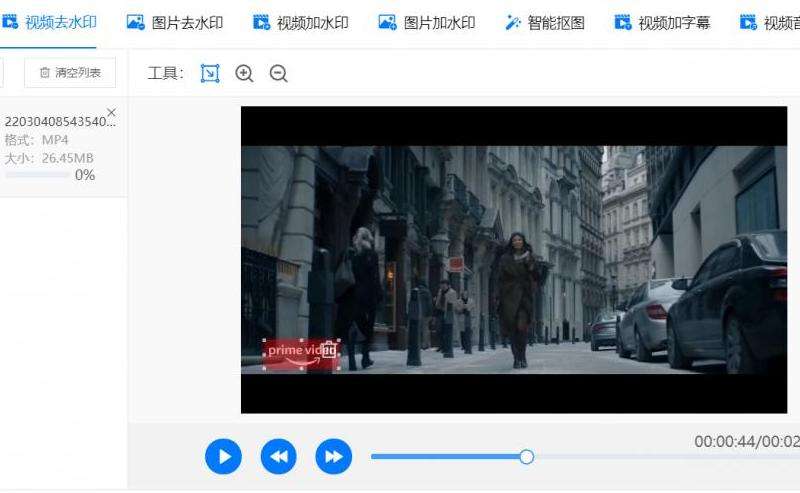The width and height of the screenshot is (800, 493).
Task: Open the 图片加水印 tab
Action: pyautogui.click(x=428, y=23)
